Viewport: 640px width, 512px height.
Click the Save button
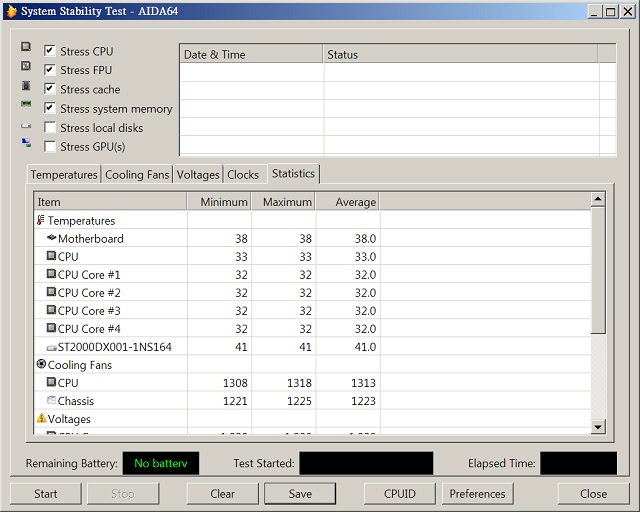click(300, 494)
